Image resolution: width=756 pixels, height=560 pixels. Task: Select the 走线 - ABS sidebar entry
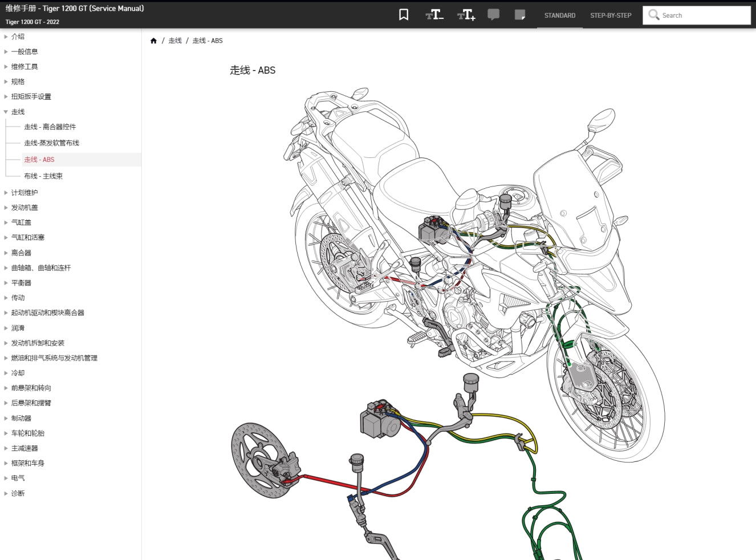(39, 159)
